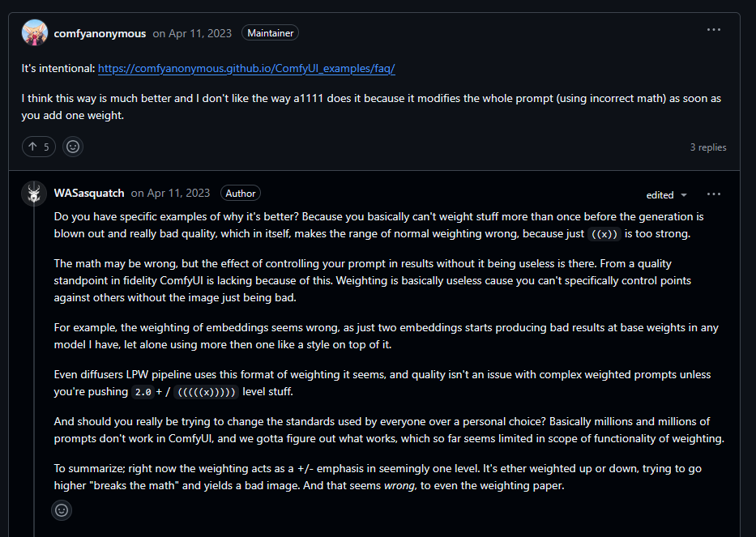Add emoji reaction to WASasquatch's reply
This screenshot has width=756, height=537.
point(62,510)
